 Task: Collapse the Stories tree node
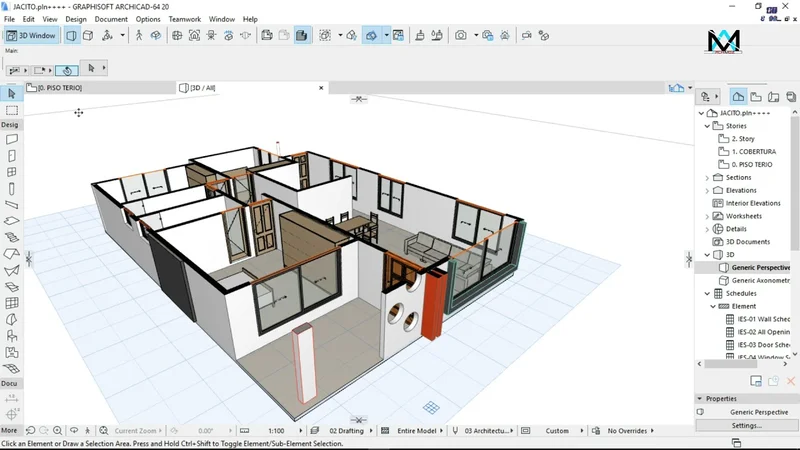[707, 126]
